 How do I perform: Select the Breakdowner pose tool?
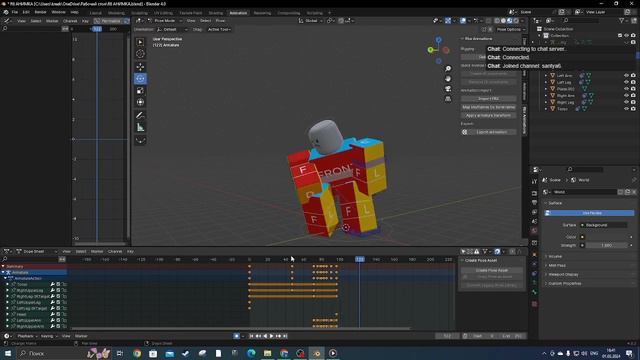(140, 140)
